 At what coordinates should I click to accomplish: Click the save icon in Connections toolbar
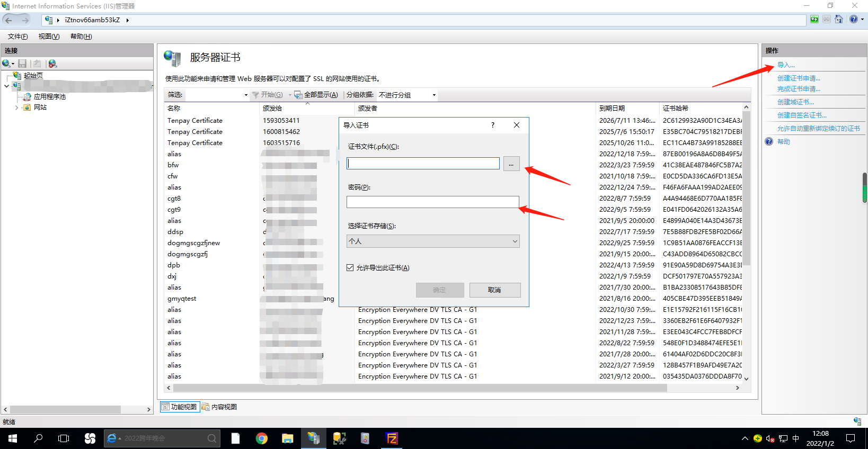point(22,64)
